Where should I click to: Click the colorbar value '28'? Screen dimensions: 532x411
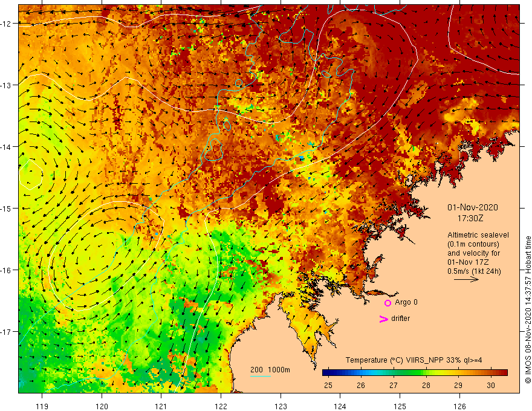point(426,386)
